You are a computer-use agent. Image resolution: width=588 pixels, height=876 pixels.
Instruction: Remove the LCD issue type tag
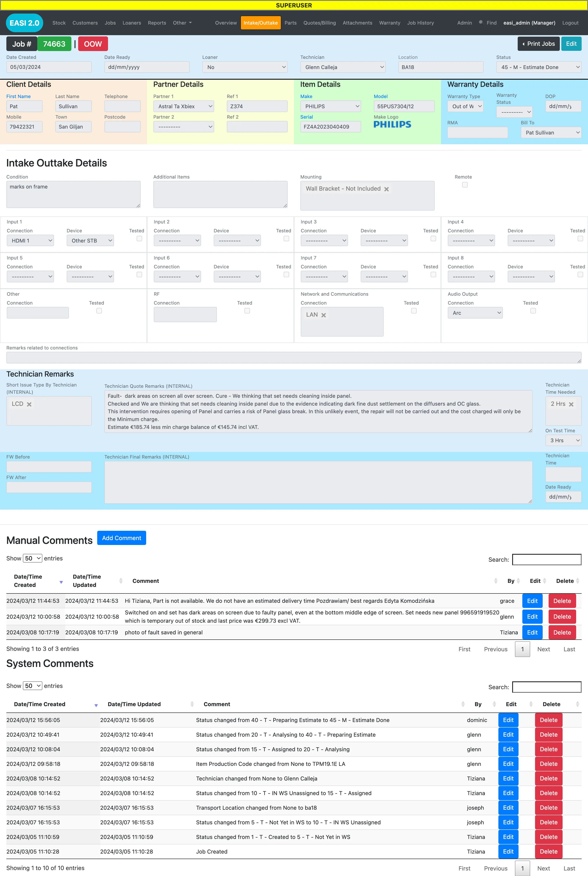pos(29,404)
